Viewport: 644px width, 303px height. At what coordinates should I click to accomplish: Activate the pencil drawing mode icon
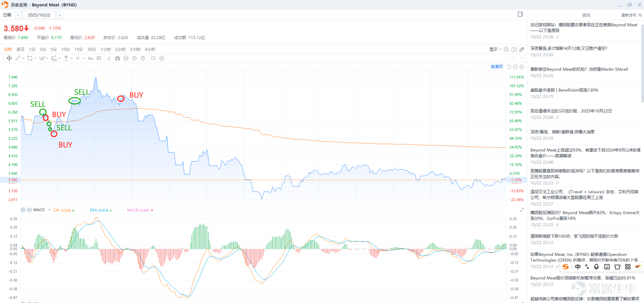tap(522, 49)
